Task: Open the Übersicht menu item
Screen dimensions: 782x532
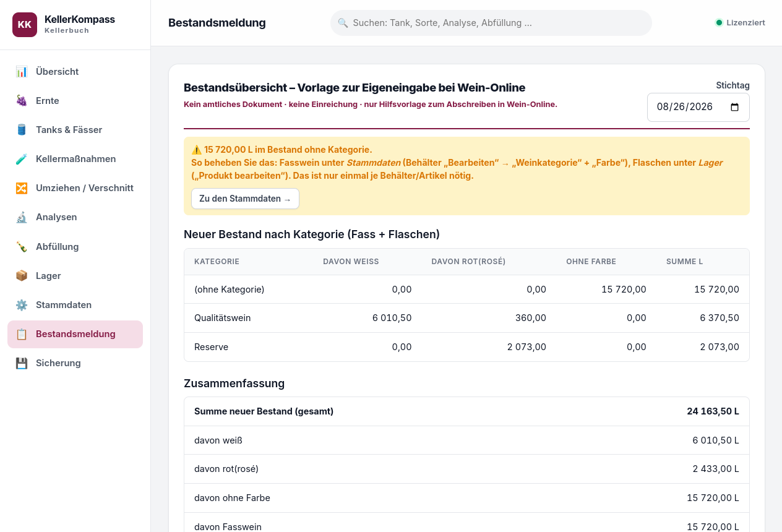Action: (x=75, y=72)
